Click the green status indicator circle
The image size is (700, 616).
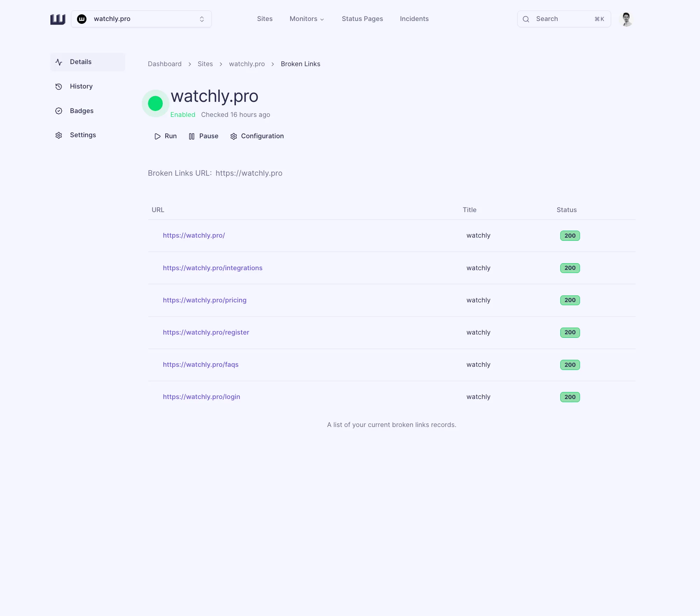tap(155, 104)
